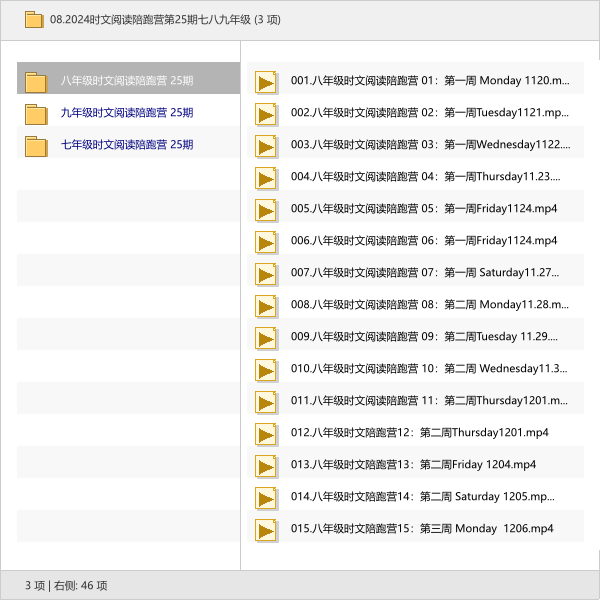Screen dimensions: 600x600
Task: Select file 014 第二周 Saturday 1205
Action: pyautogui.click(x=422, y=497)
